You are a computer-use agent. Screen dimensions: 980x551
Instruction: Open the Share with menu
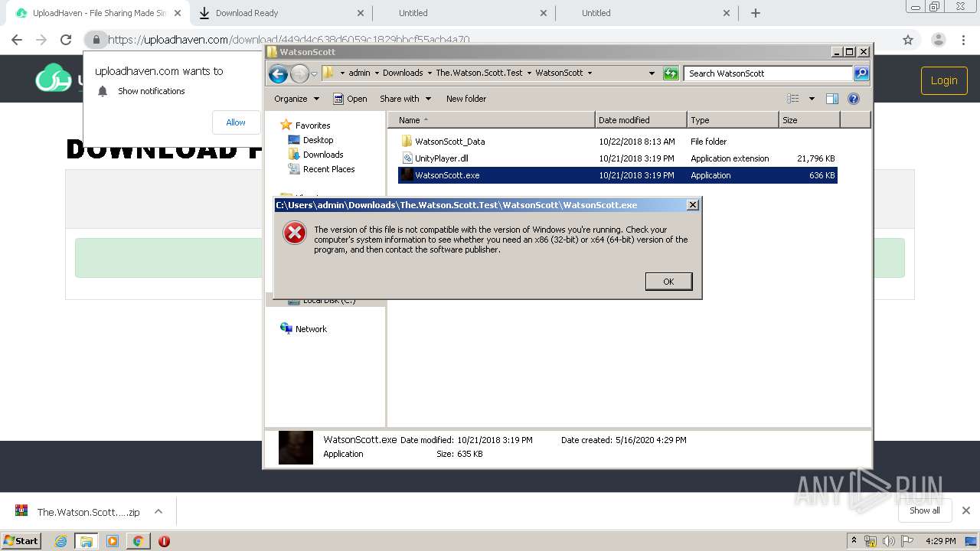405,99
